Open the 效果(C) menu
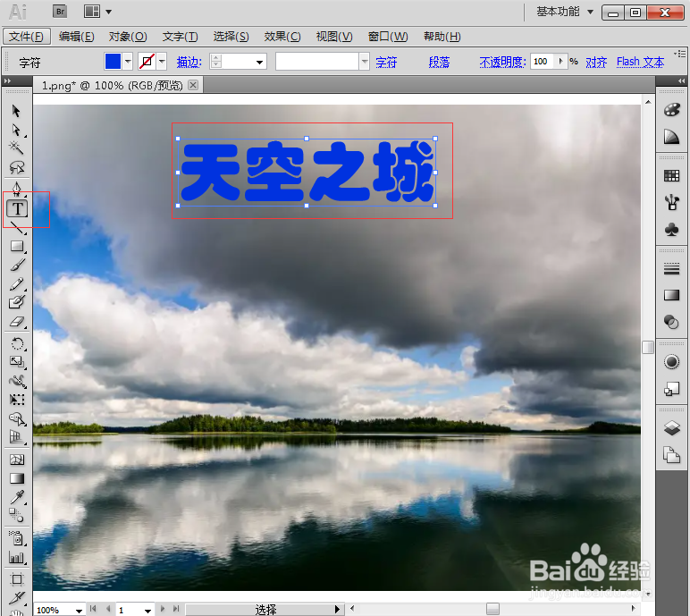Screen dimensions: 690x616 [x=282, y=37]
